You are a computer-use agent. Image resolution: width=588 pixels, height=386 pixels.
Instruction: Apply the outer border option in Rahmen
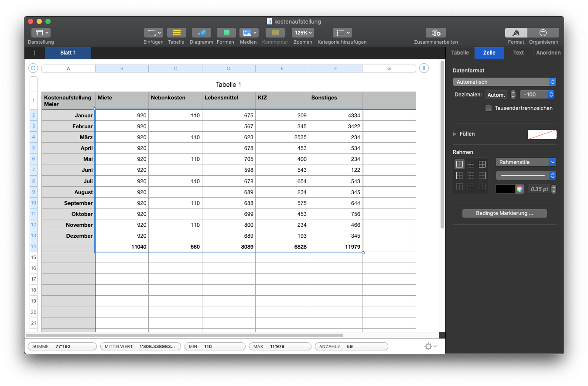(x=459, y=164)
